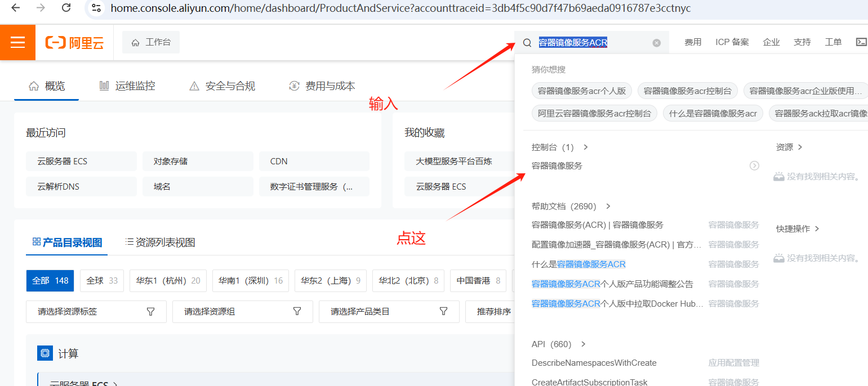Open the 企业 top bar menu

771,42
